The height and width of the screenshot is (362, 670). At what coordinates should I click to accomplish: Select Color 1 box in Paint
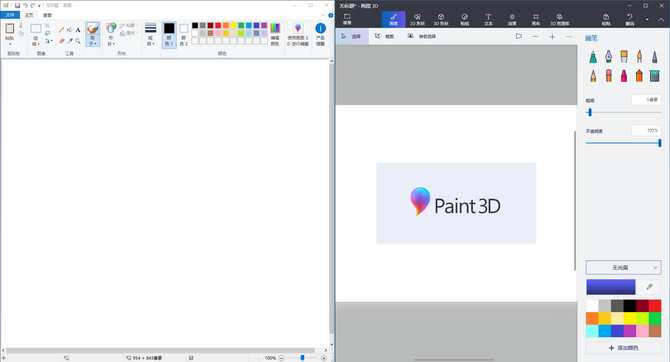169,35
